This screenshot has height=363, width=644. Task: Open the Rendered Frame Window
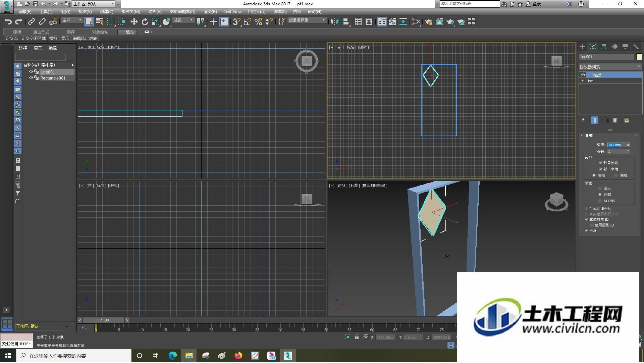(439, 22)
